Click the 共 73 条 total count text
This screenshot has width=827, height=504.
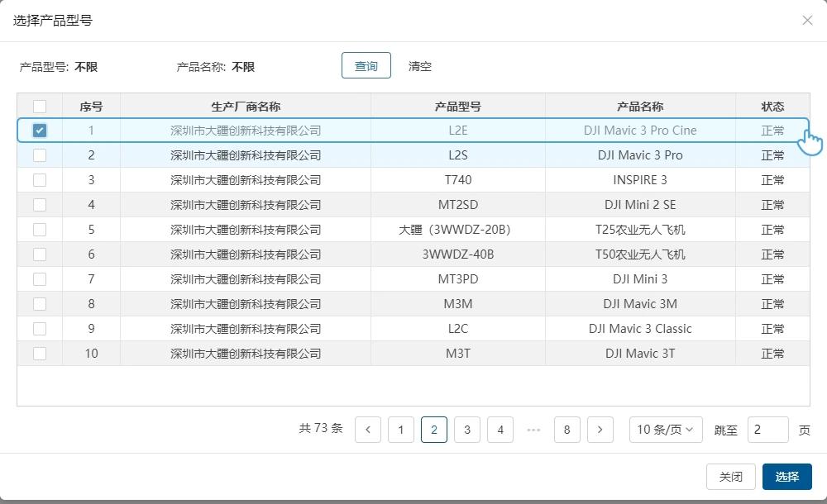[x=321, y=427]
